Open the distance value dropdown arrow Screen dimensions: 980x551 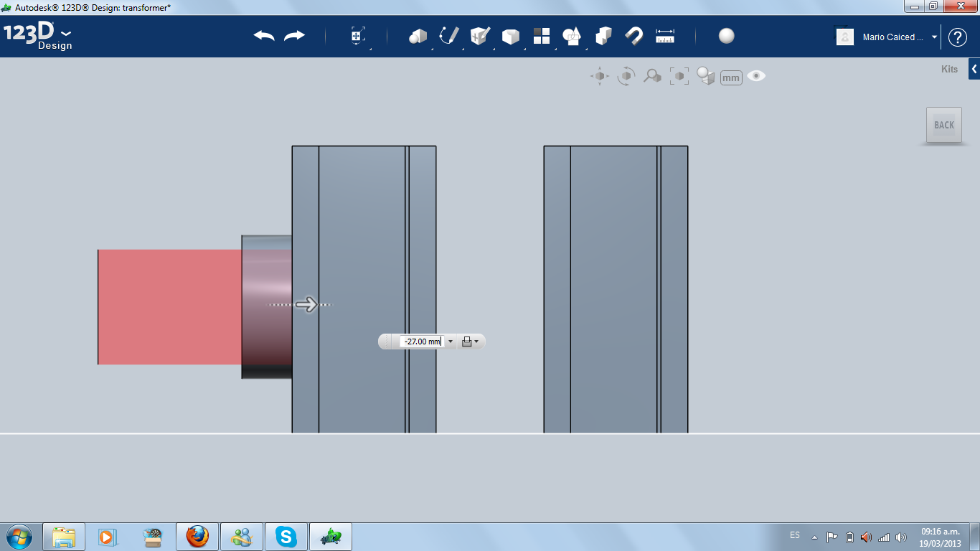click(451, 342)
